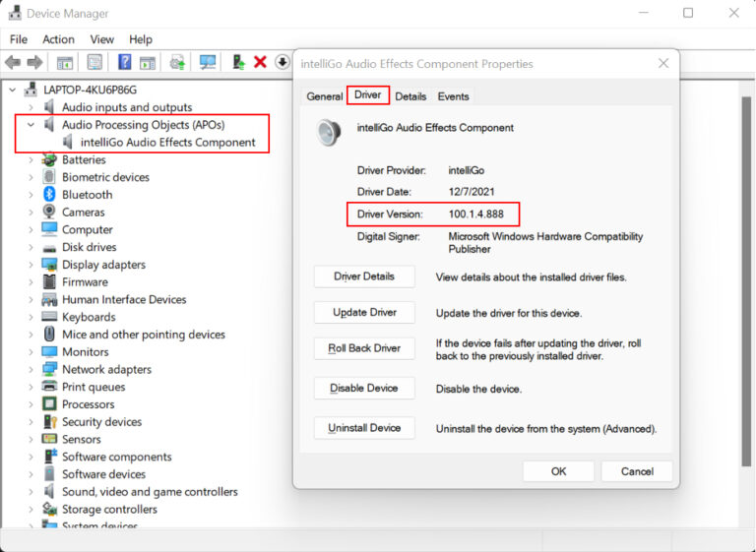Click the Sensors category icon
Image resolution: width=756 pixels, height=552 pixels.
click(49, 439)
